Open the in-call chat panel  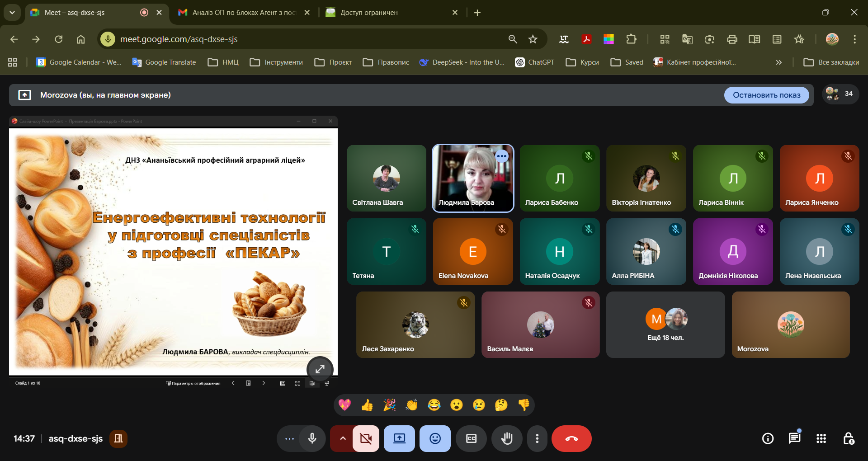pos(794,438)
